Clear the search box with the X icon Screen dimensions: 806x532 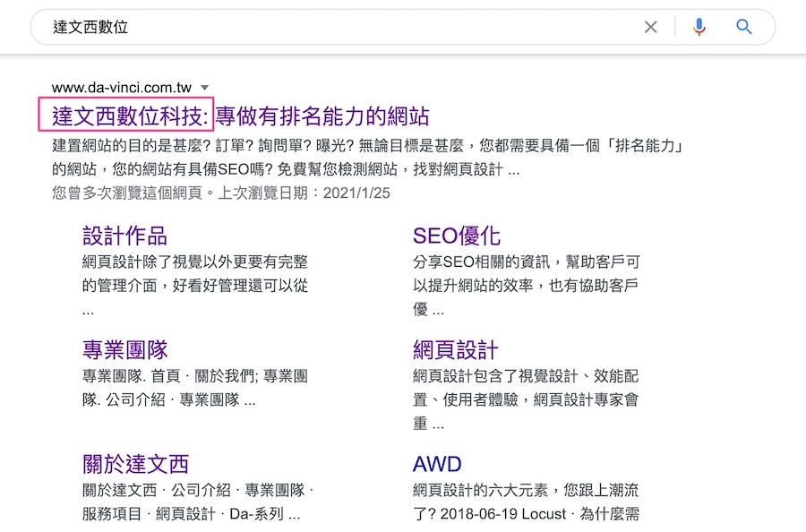point(651,27)
